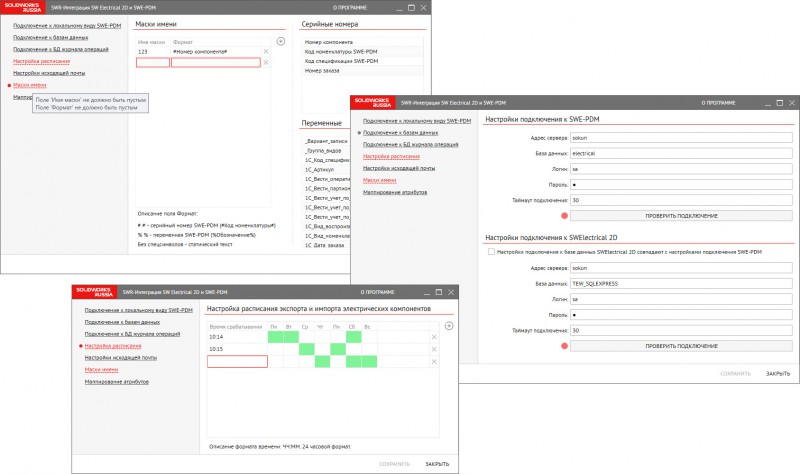This screenshot has width=800, height=474.
Task: Select 'Код номенклатуры SWE-PDM' in serial numbers
Action: pos(362,52)
